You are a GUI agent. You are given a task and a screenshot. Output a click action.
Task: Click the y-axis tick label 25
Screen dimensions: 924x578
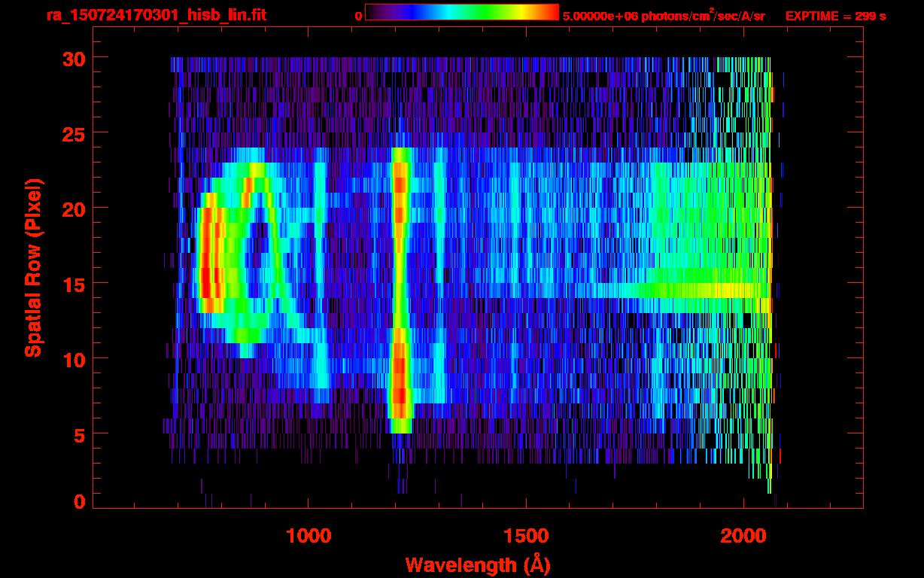pyautogui.click(x=74, y=133)
